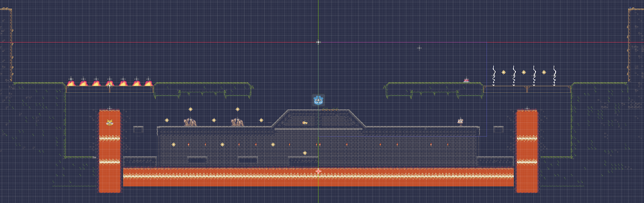The height and width of the screenshot is (203, 644).
Task: Pick the small key item on the fortress roof
Action: coord(305,123)
